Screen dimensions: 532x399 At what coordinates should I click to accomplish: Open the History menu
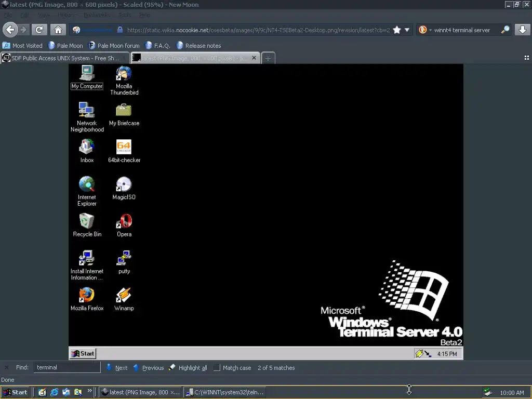pyautogui.click(x=65, y=15)
